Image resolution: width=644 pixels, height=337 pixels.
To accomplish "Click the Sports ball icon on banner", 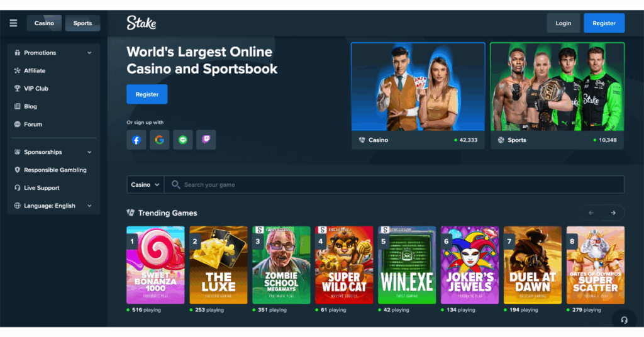I will click(501, 140).
